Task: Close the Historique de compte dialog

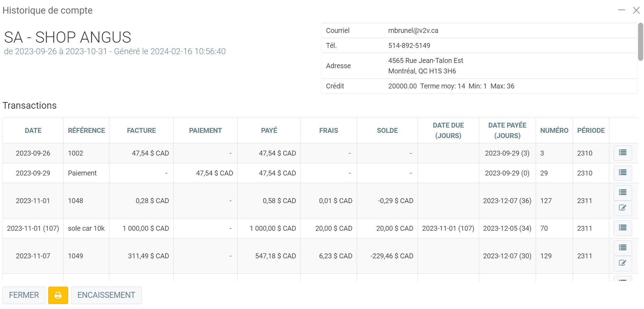Action: [636, 10]
